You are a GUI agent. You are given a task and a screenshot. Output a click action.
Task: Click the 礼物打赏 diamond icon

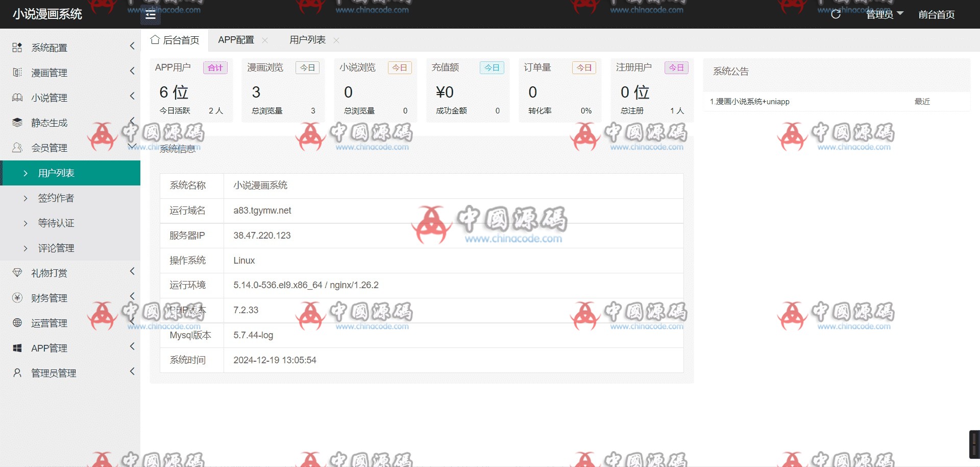(x=17, y=273)
